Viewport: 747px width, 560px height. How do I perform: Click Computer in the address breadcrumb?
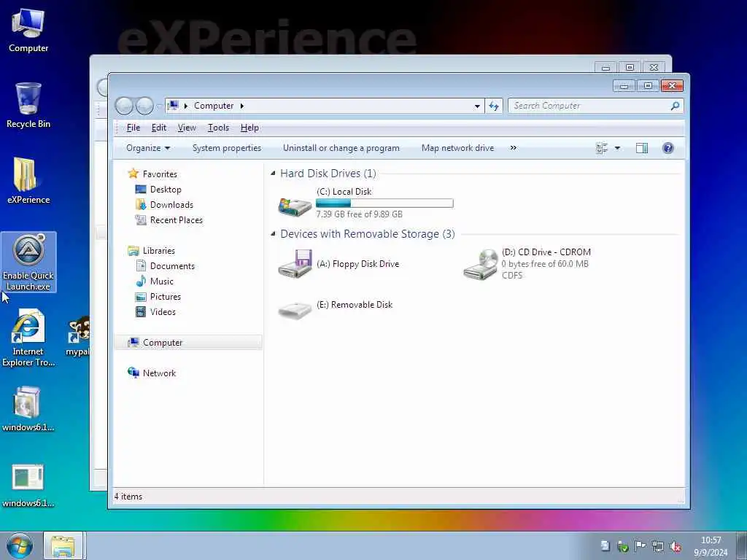[214, 106]
